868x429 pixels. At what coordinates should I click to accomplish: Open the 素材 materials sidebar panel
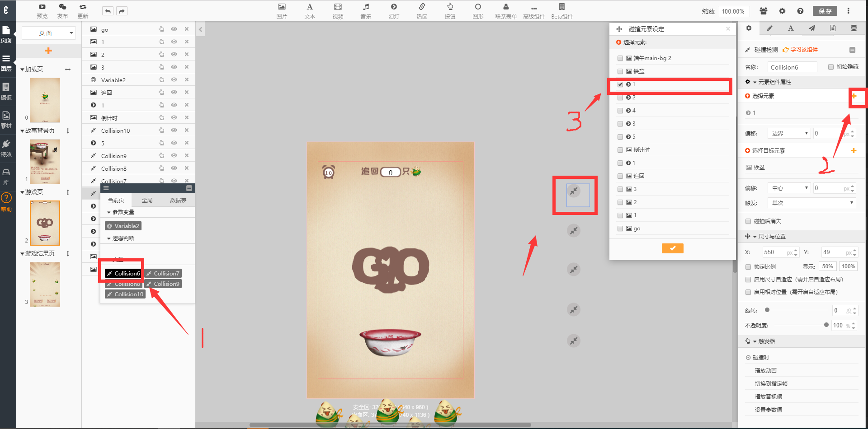coord(6,120)
